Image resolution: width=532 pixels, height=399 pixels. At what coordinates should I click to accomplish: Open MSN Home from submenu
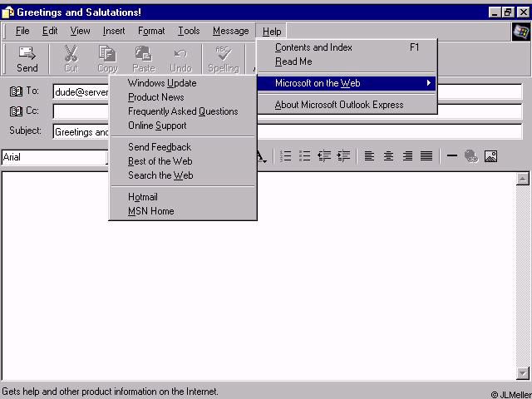[x=183, y=211]
